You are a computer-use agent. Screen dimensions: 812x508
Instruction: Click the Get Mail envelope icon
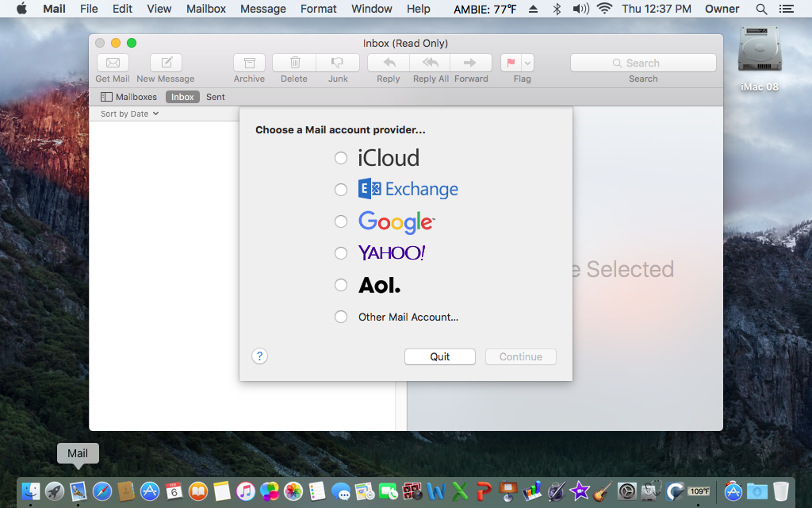click(x=113, y=63)
